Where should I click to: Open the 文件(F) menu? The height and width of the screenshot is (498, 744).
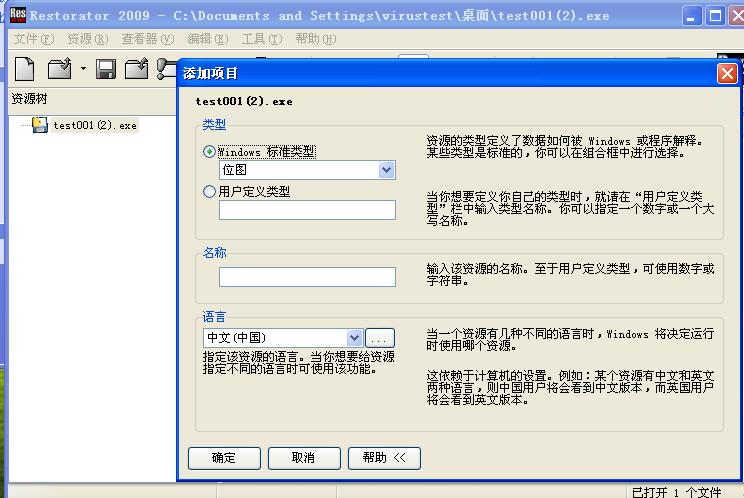click(34, 39)
